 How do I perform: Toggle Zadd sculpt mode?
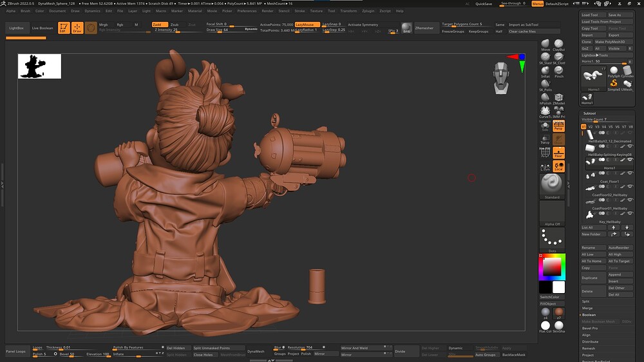coord(159,24)
